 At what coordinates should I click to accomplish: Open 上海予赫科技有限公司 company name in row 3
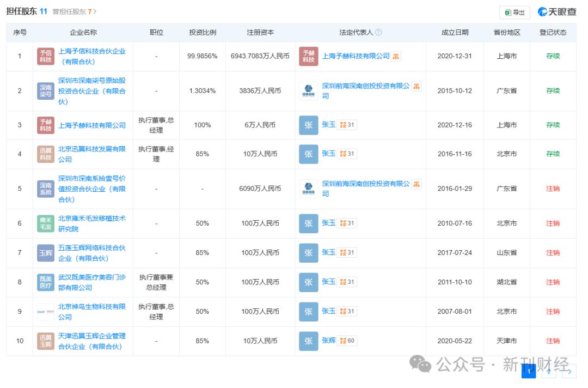click(92, 125)
